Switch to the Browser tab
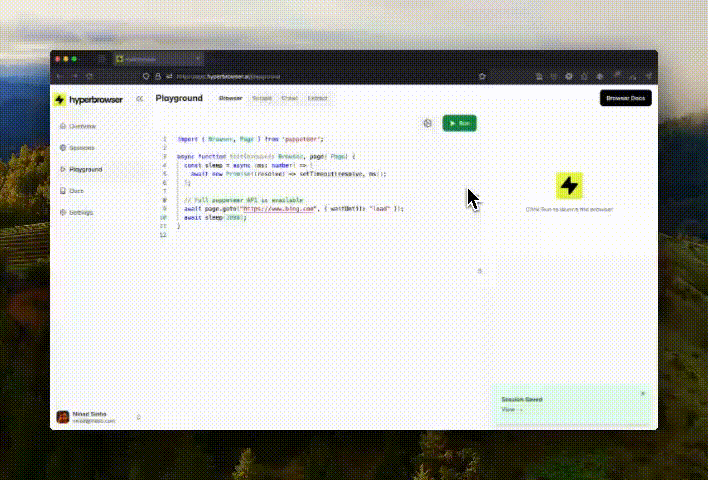The width and height of the screenshot is (708, 480). [231, 98]
